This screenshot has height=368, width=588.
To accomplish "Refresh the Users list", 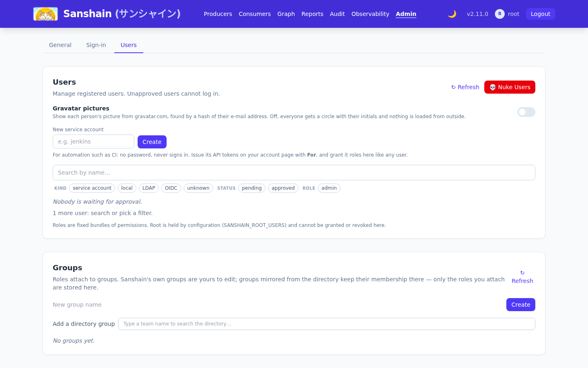I will coord(465,87).
